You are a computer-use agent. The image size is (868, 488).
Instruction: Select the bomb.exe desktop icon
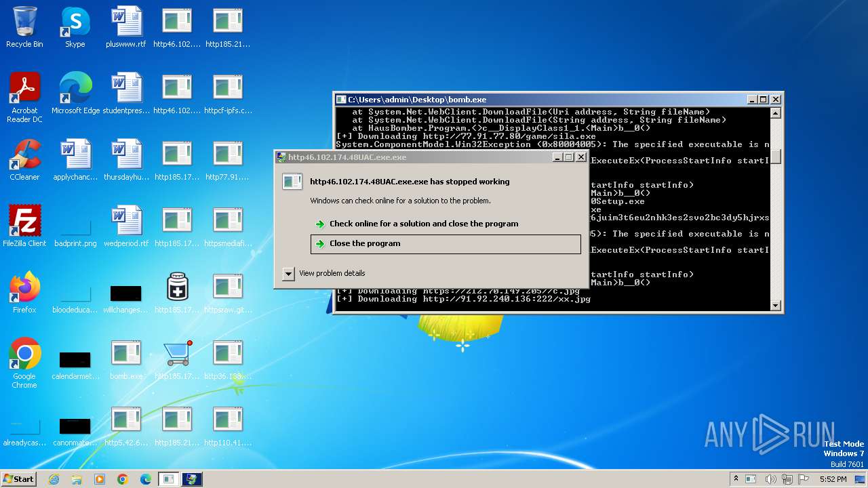click(x=126, y=360)
